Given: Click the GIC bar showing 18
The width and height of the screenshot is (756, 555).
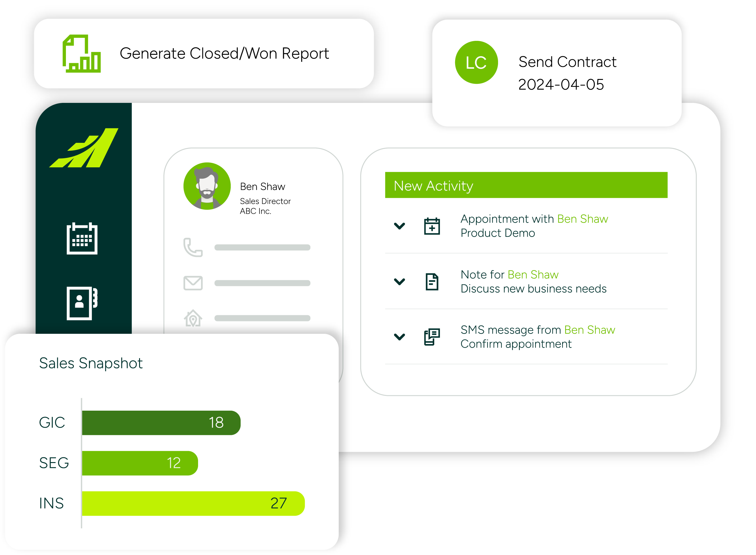Looking at the screenshot, I should 161,423.
